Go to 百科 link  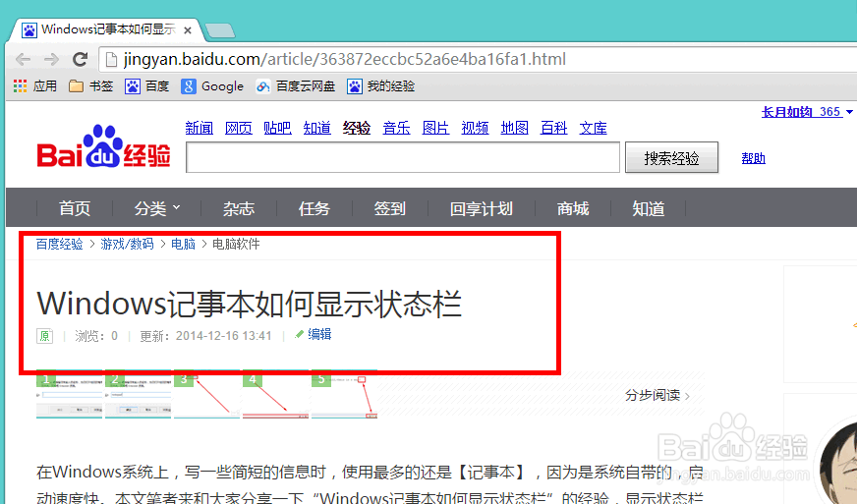pos(553,128)
